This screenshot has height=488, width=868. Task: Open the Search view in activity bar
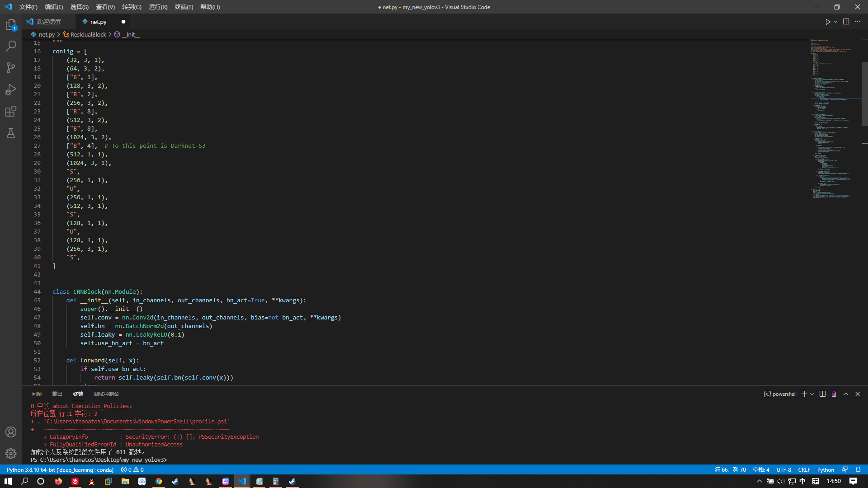[x=11, y=46]
